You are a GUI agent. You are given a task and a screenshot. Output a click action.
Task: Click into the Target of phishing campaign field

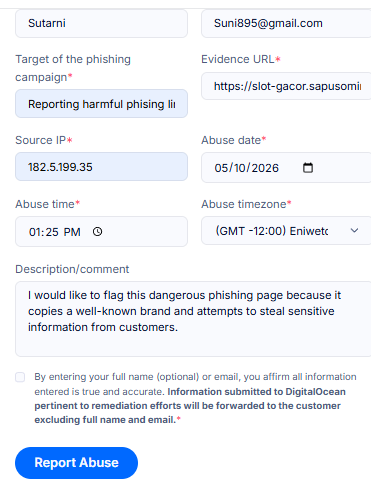(101, 104)
